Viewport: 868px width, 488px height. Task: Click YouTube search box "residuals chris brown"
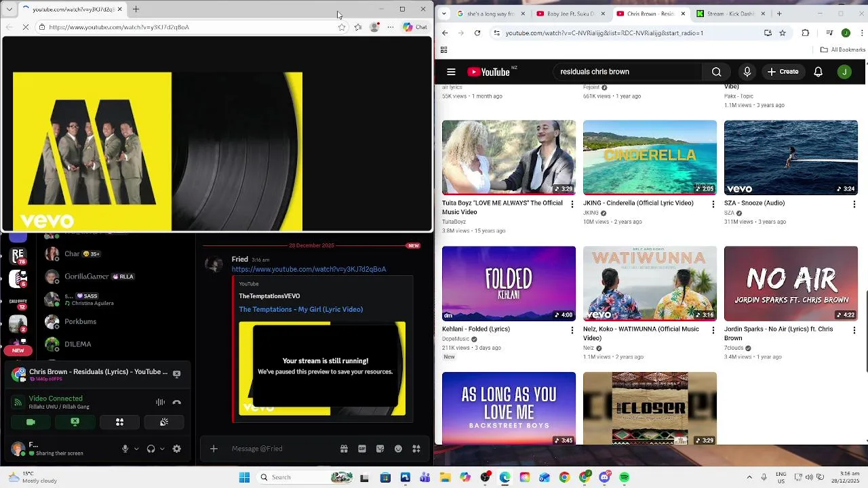627,72
